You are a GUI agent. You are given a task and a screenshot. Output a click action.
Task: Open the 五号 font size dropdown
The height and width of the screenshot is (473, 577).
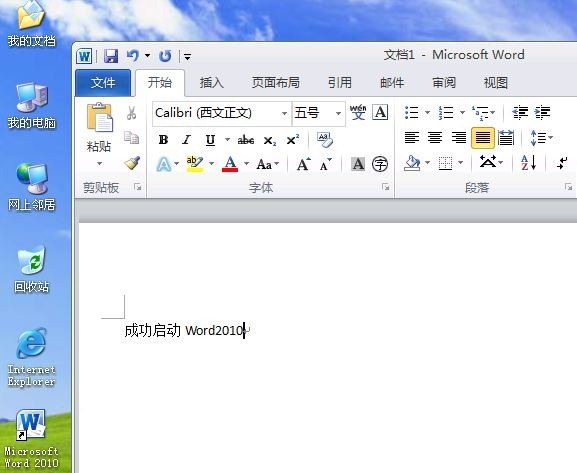click(x=338, y=113)
